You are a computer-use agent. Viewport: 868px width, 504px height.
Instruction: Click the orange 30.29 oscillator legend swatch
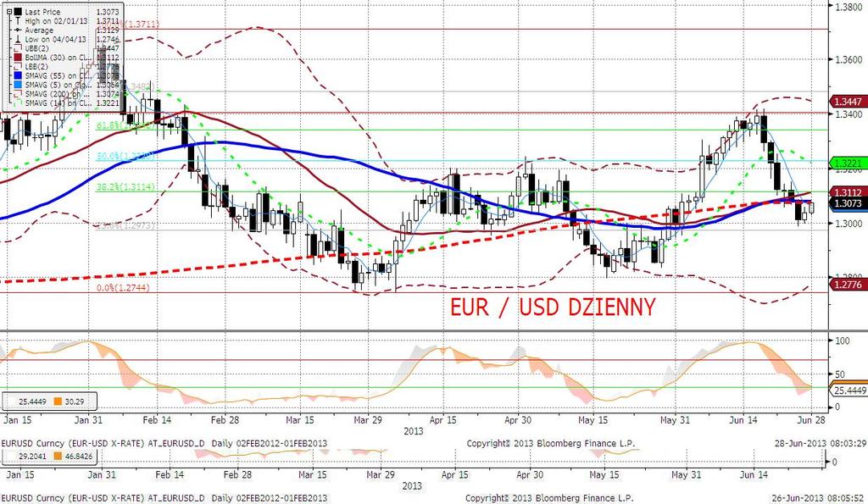(x=58, y=402)
